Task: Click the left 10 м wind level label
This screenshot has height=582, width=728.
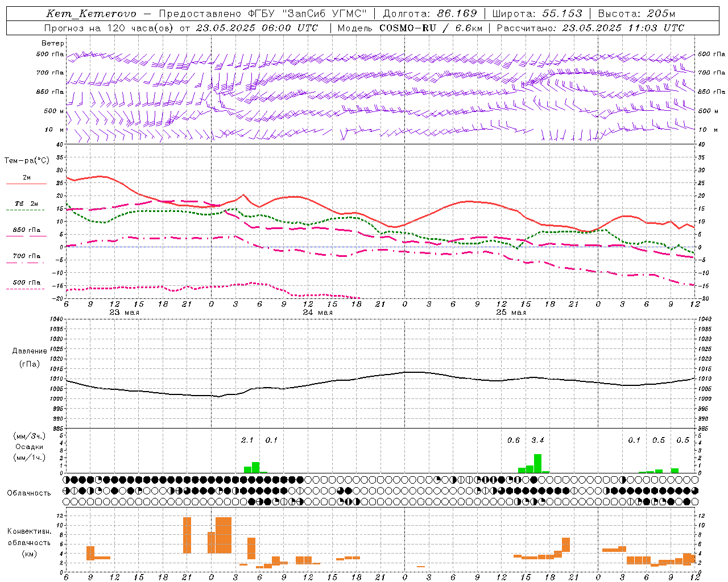Action: tap(55, 130)
